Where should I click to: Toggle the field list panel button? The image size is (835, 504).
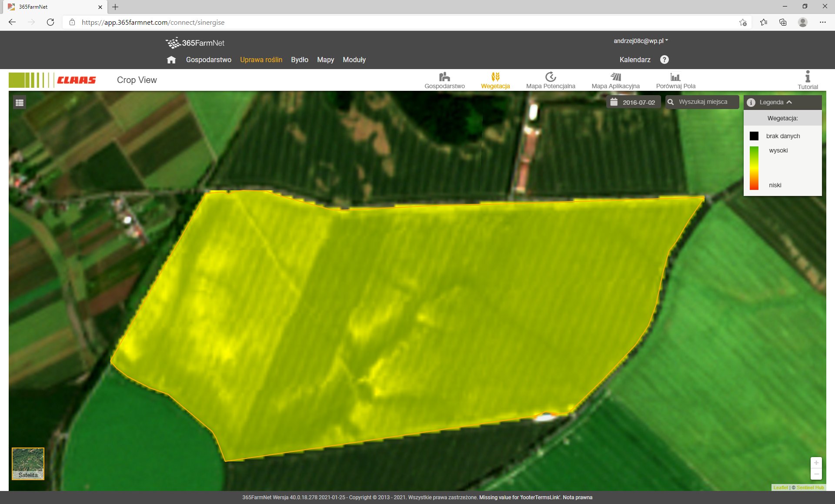pyautogui.click(x=20, y=103)
